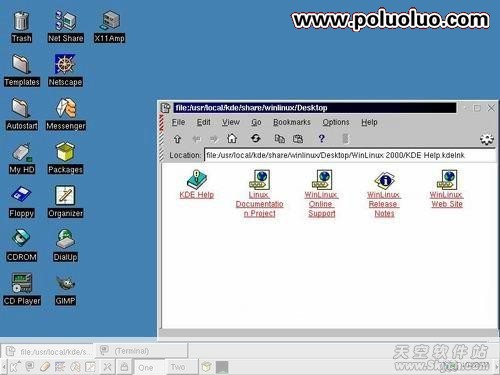Image resolution: width=500 pixels, height=375 pixels.
Task: Open the File menu
Action: point(178,122)
